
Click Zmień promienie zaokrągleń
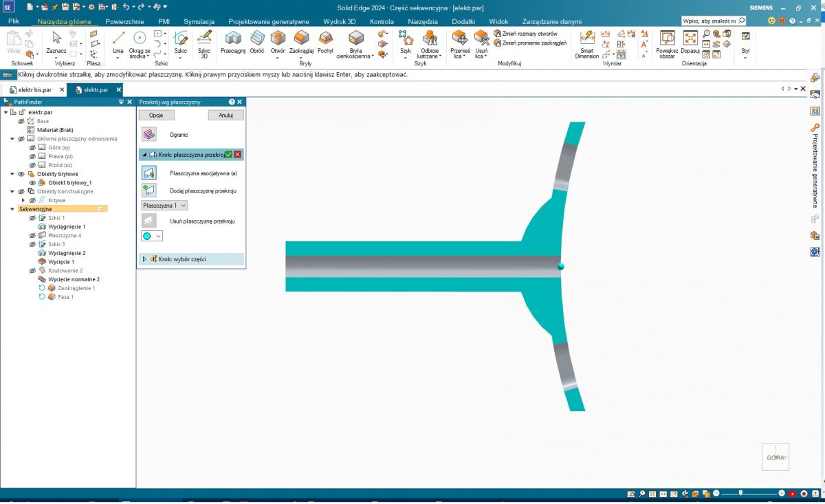click(x=529, y=43)
